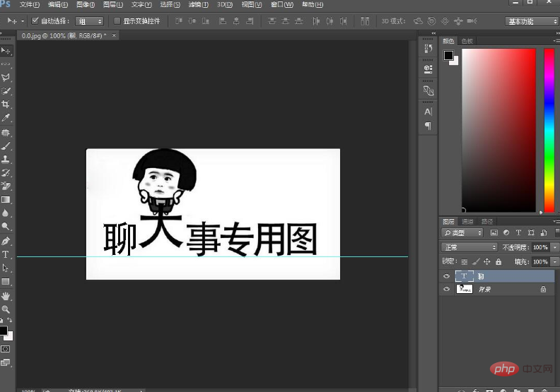Hide the text layer via eye icon
This screenshot has height=392, width=560.
tap(446, 276)
